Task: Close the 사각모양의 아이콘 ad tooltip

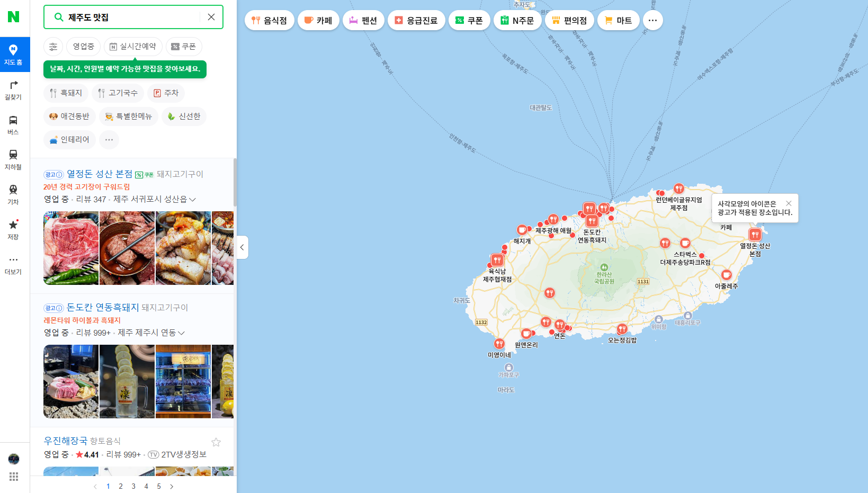Action: point(789,203)
